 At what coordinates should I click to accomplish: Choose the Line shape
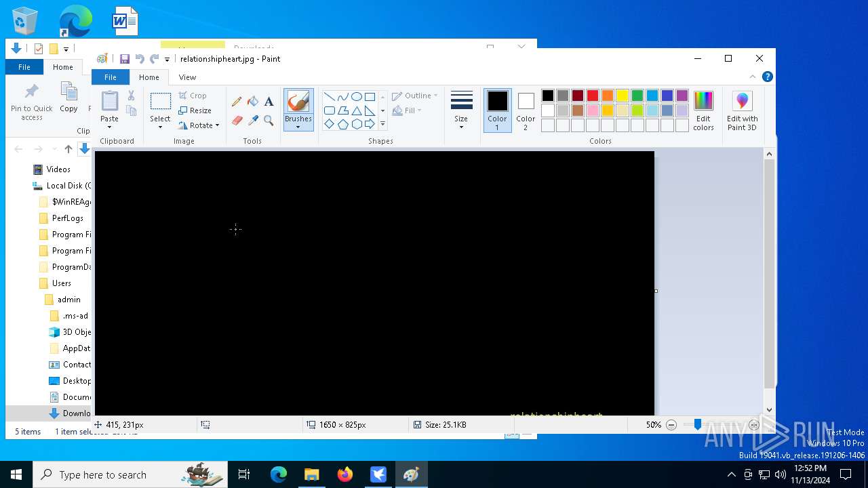(x=329, y=96)
